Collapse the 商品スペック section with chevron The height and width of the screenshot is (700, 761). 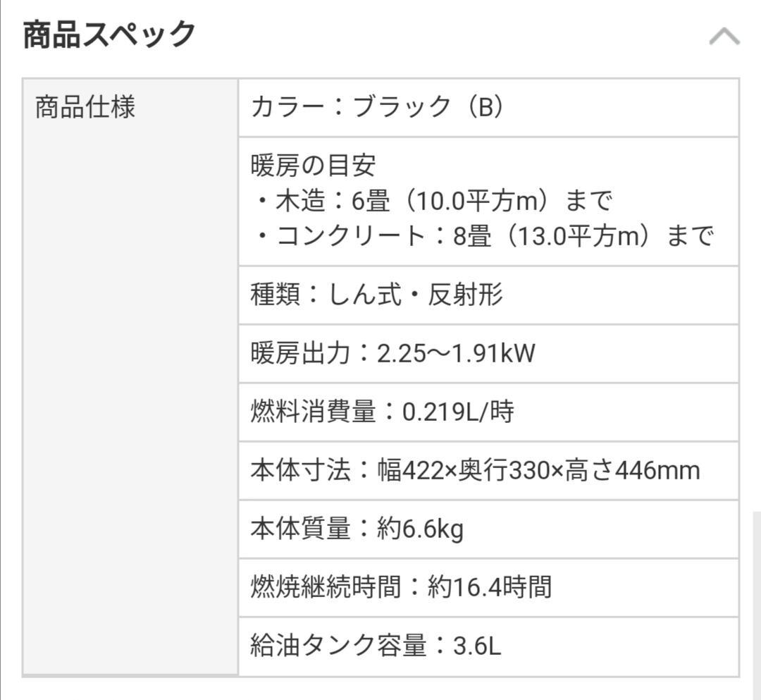tap(724, 37)
